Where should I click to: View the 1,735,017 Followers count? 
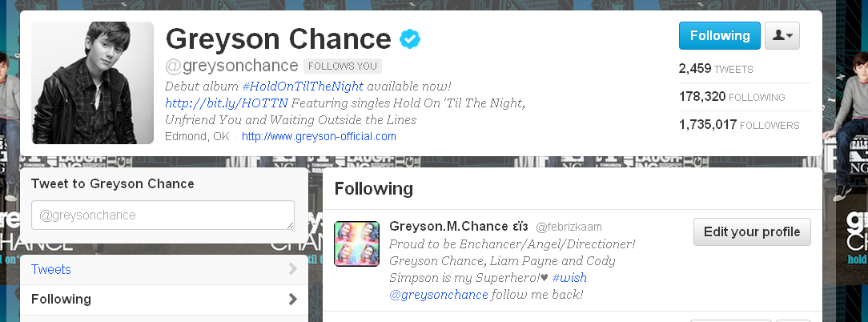(739, 125)
